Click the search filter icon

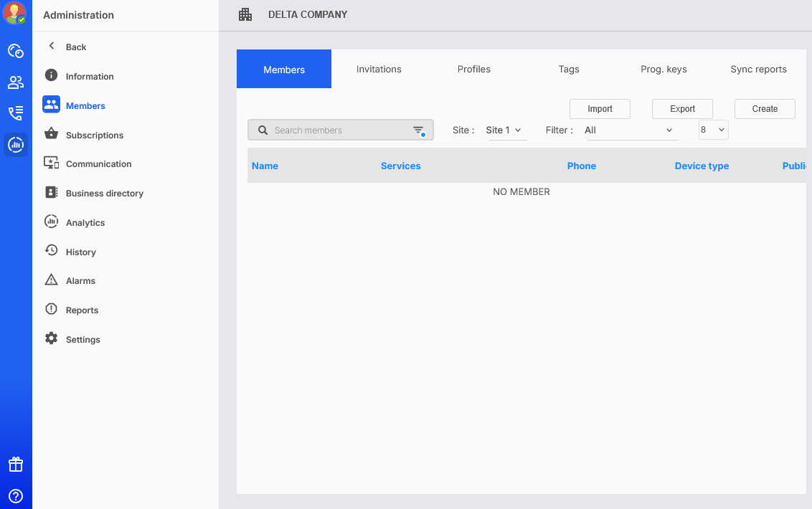[x=419, y=130]
